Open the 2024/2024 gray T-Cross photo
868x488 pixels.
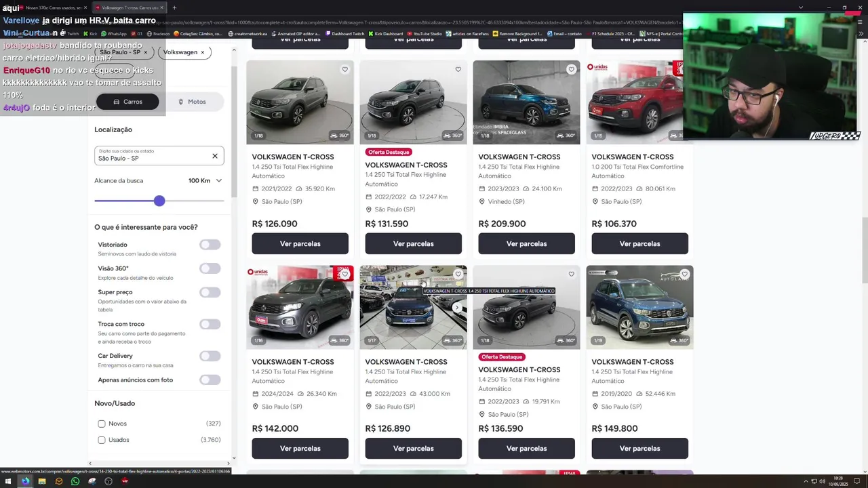[x=300, y=307]
